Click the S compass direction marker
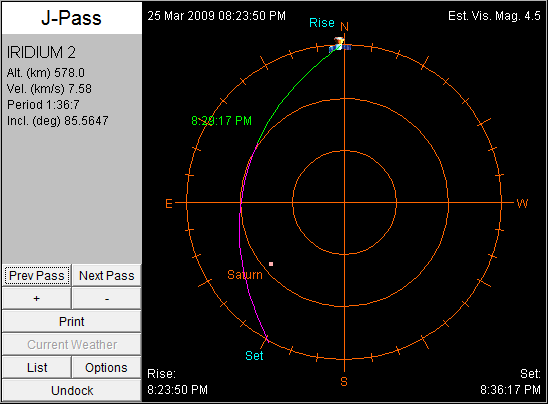Viewport: 548px width, 404px height. [x=344, y=382]
